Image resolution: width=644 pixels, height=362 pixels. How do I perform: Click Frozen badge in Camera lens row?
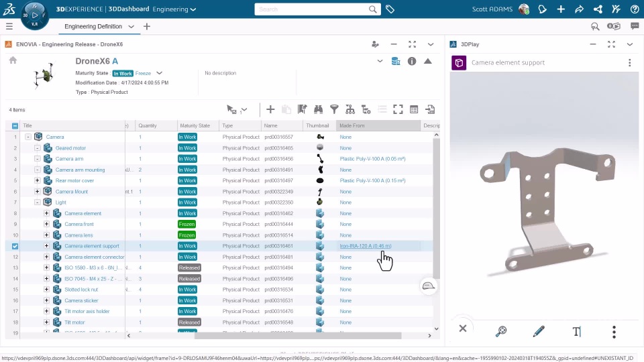(186, 235)
